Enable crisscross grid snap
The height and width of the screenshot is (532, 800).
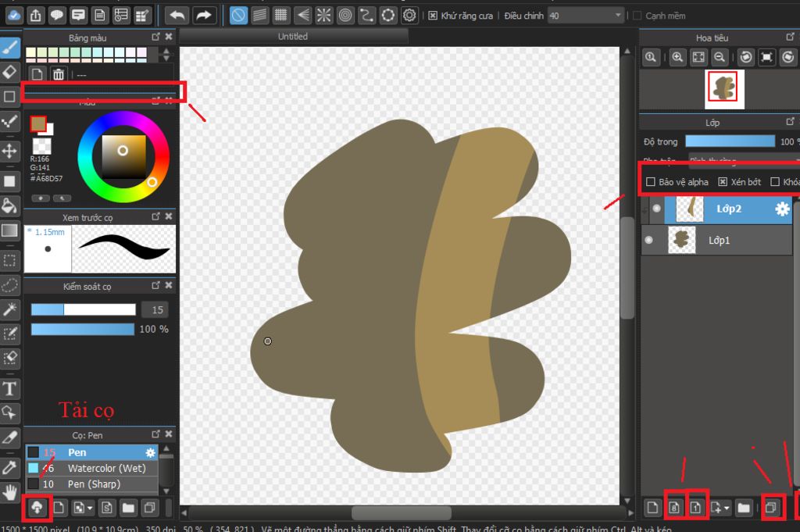(280, 16)
